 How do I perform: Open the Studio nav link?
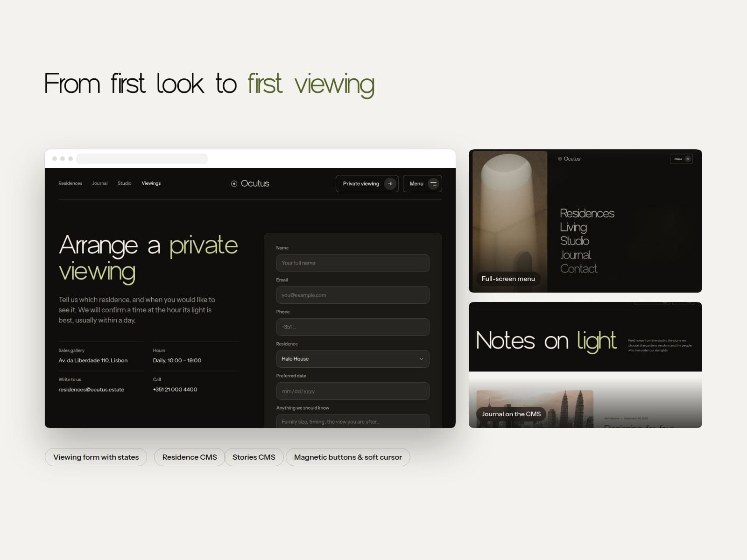pos(125,183)
